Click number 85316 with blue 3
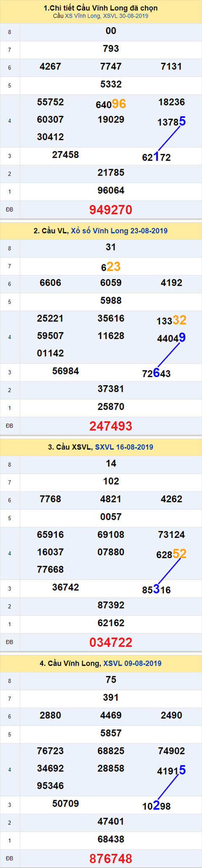Screen dimensions: 202x868 tap(157, 590)
